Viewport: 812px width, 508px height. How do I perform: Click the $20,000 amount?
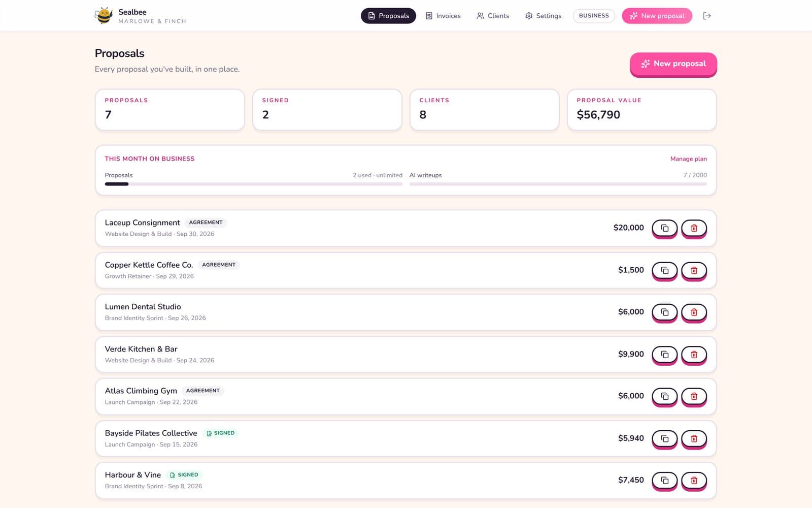tap(628, 228)
